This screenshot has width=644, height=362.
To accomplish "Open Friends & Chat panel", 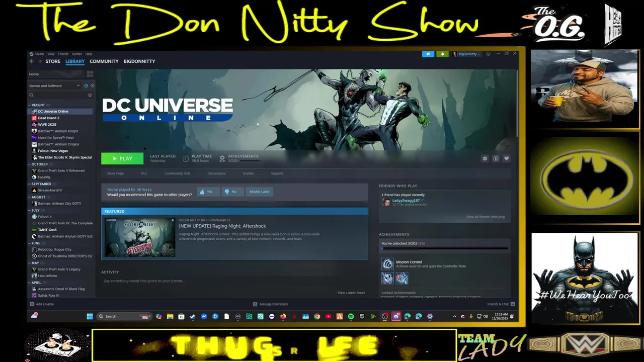I will coord(501,304).
